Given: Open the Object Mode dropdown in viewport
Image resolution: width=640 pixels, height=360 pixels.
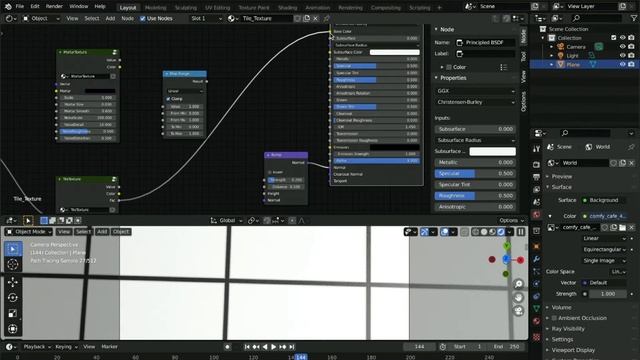Looking at the screenshot, I should click(29, 232).
